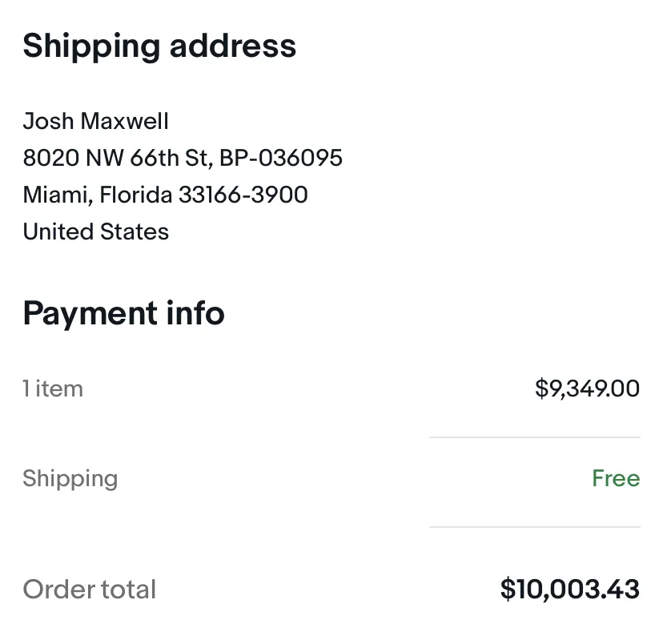Click the word address in the heading
The image size is (663, 644).
click(233, 46)
